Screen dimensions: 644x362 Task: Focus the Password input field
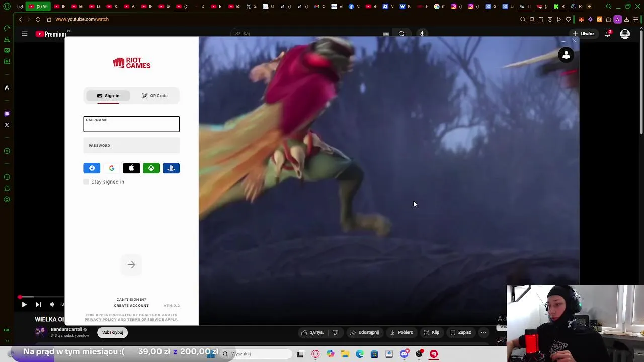(x=131, y=146)
